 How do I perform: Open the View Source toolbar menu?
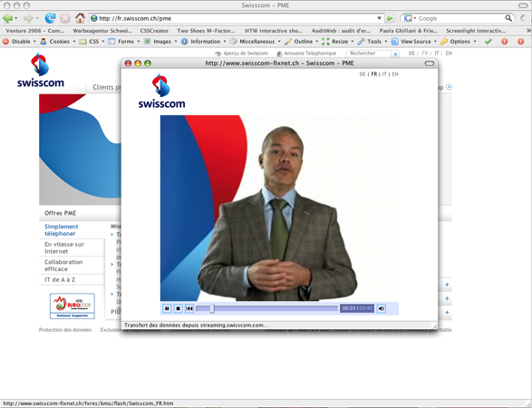point(414,42)
